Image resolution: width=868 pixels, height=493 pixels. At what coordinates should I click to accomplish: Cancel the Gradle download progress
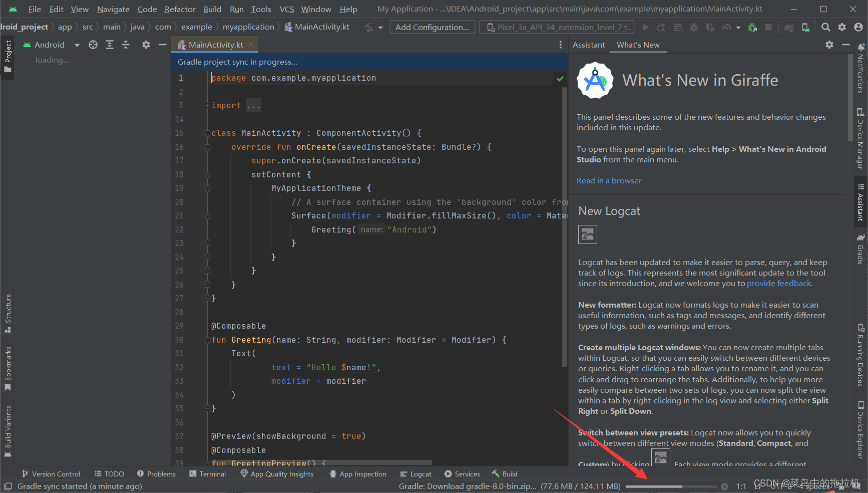tap(724, 486)
